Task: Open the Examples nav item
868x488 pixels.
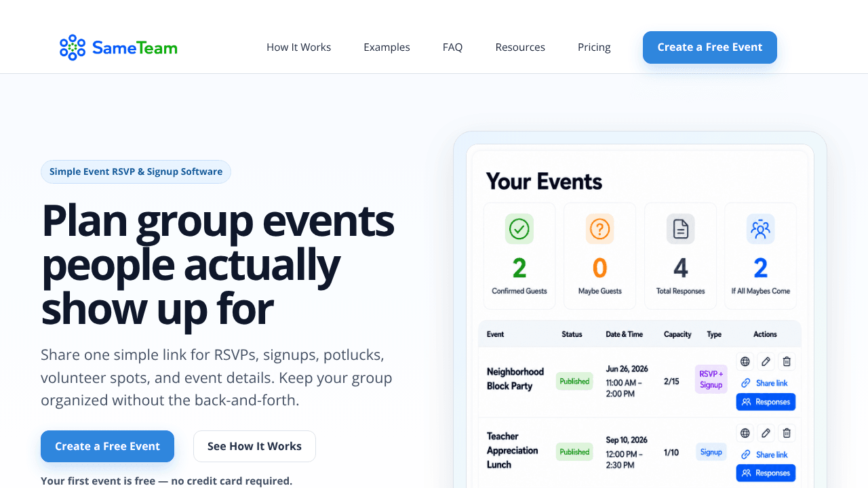Action: 387,47
